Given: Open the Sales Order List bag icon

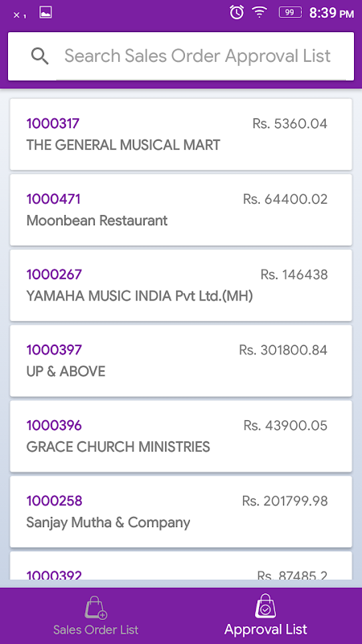Looking at the screenshot, I should (96, 607).
